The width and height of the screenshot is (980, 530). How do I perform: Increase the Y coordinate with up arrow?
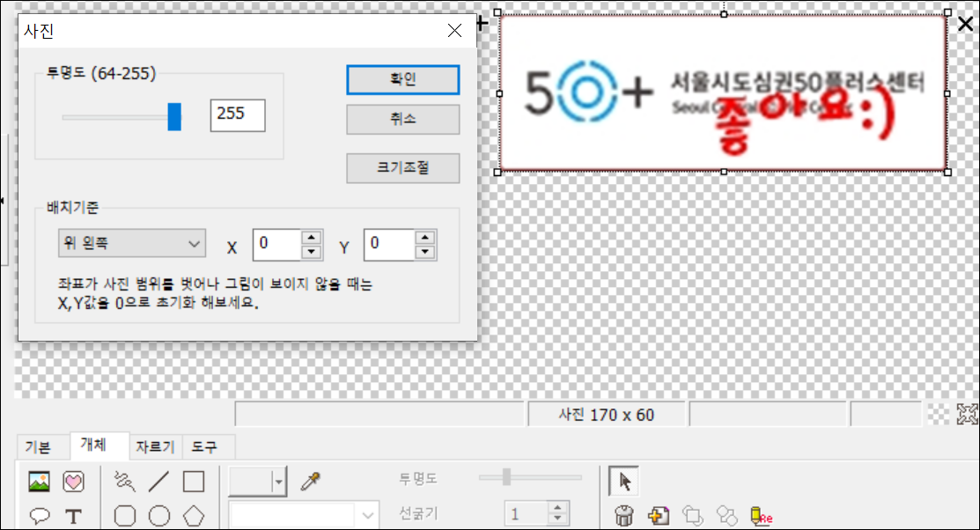425,238
